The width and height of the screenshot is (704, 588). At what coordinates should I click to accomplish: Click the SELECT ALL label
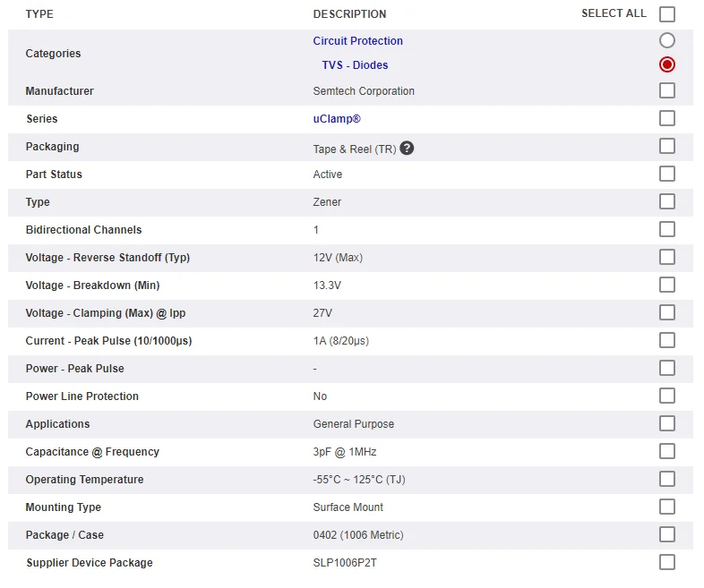pyautogui.click(x=614, y=13)
